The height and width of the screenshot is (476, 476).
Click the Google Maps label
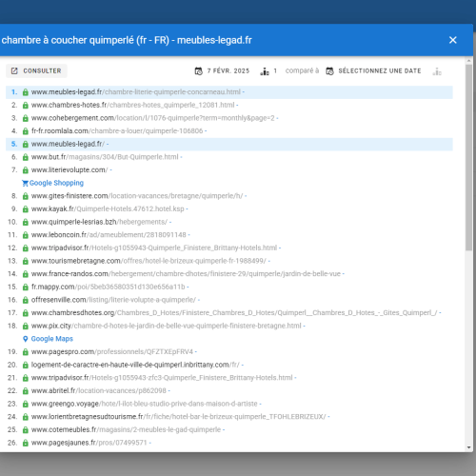tap(52, 339)
